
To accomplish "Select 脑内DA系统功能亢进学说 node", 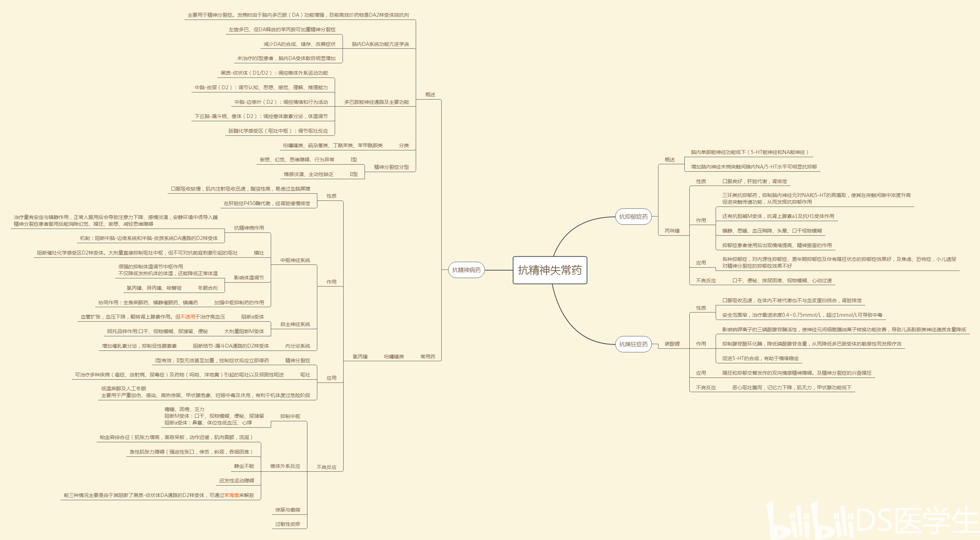I will click(381, 44).
